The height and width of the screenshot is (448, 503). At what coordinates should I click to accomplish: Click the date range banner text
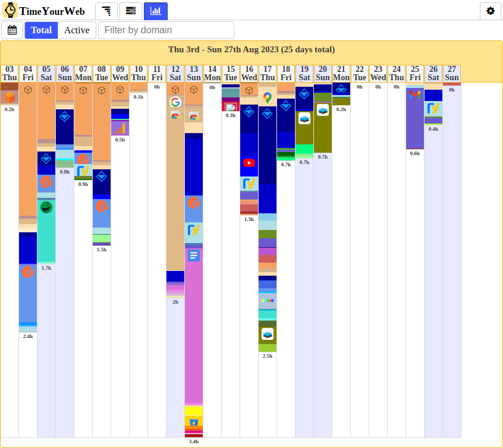coord(251,49)
